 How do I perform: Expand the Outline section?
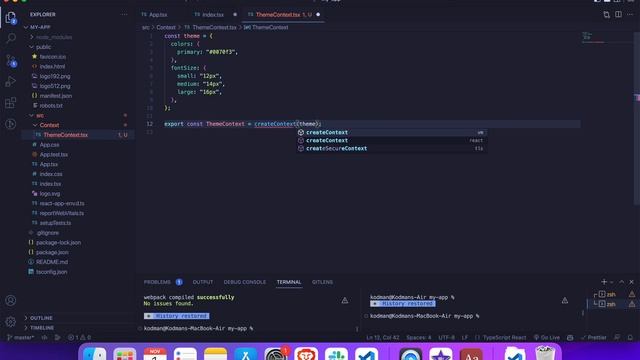click(41, 318)
